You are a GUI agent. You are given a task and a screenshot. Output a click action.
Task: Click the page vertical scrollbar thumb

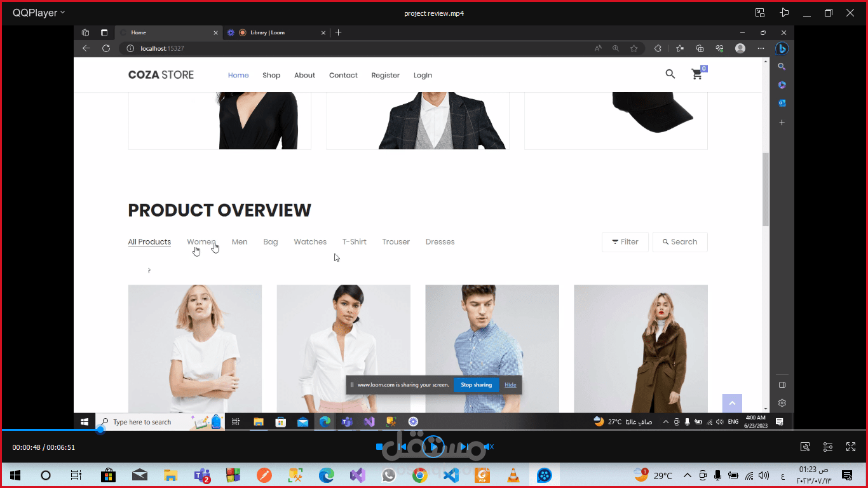(766, 189)
